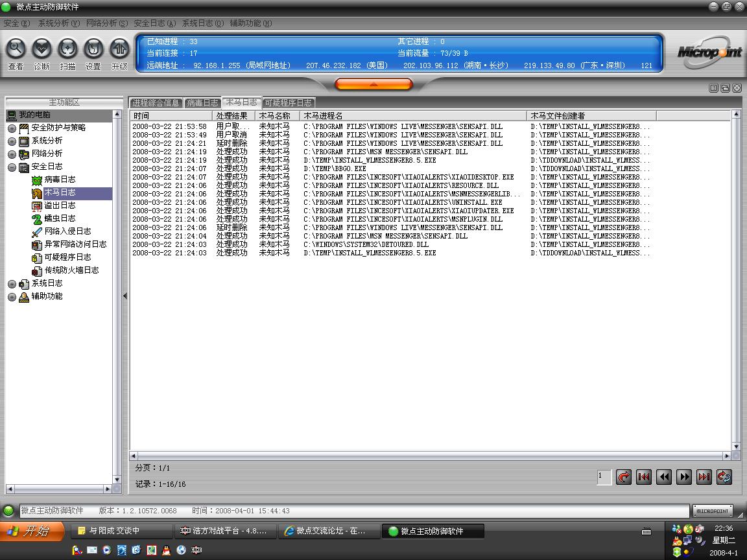Switch to 微点交流论坛 taskbar window
This screenshot has height=560, width=747.
(329, 531)
